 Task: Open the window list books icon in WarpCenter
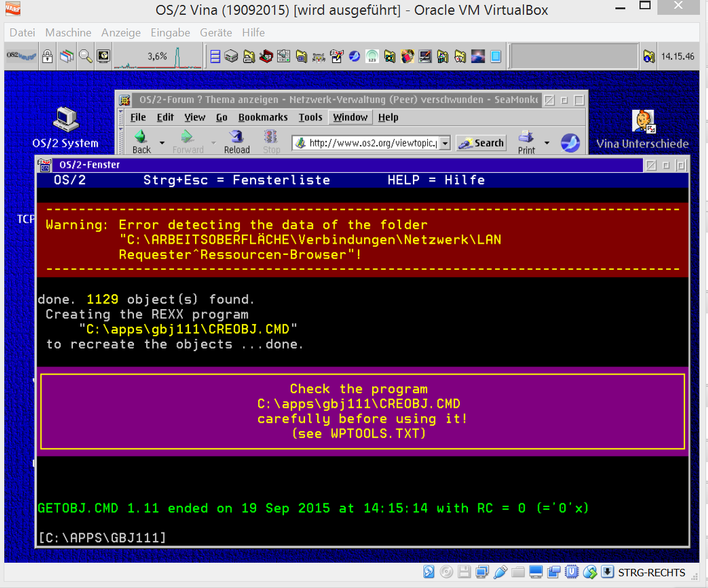[67, 56]
